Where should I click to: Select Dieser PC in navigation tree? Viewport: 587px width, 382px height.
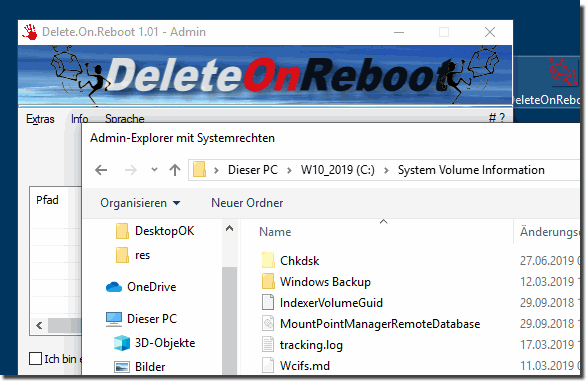(152, 319)
